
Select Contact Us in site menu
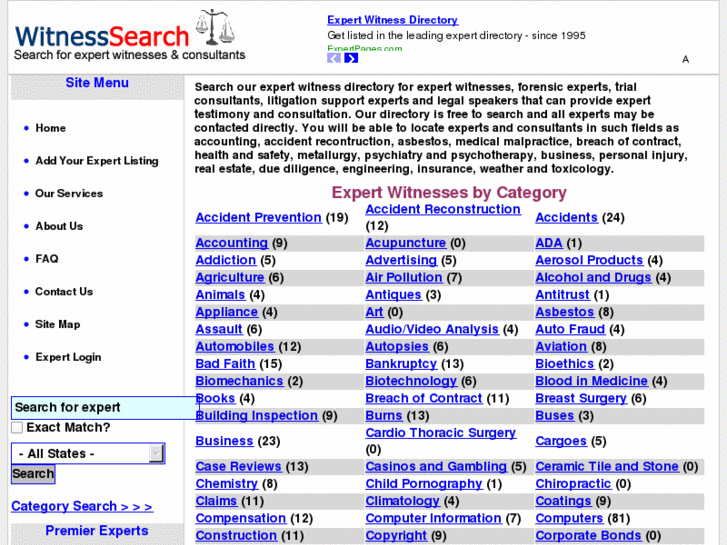(64, 291)
